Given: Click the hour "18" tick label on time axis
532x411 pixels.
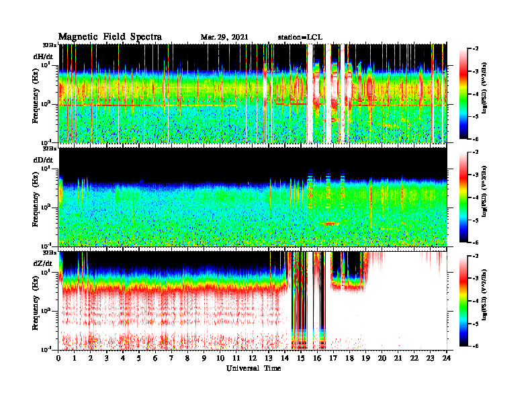Looking at the screenshot, I should 349,359.
